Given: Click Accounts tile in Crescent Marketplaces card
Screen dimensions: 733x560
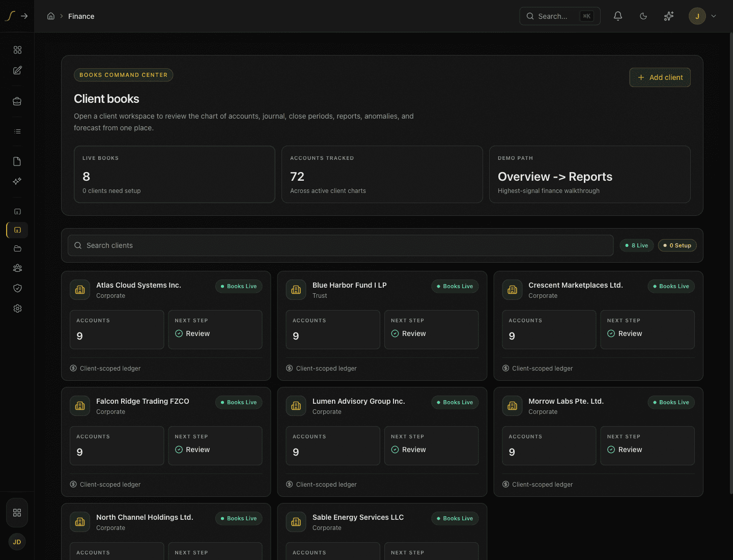Looking at the screenshot, I should 549,330.
